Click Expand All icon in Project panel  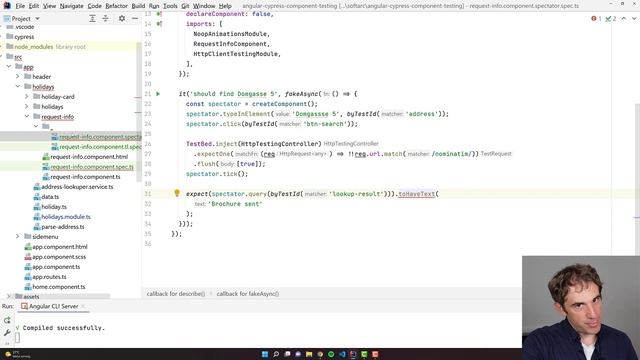[92, 18]
